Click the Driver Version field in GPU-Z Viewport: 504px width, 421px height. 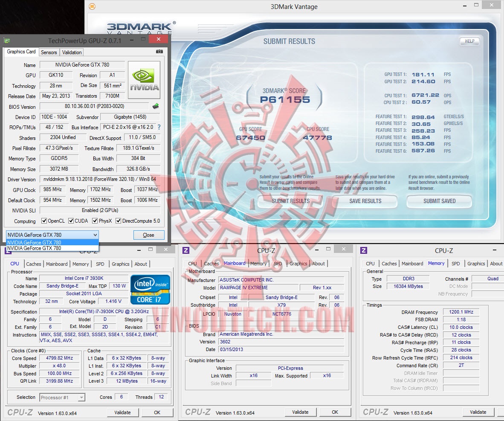[100, 179]
